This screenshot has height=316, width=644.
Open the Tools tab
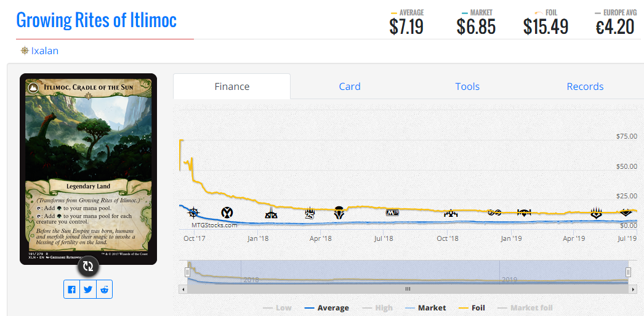point(467,87)
